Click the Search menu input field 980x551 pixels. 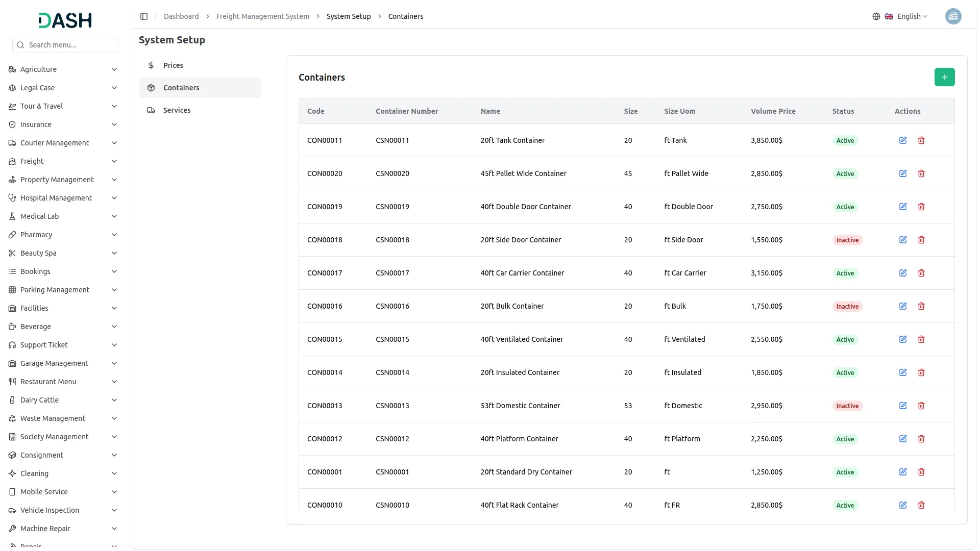pyautogui.click(x=65, y=44)
